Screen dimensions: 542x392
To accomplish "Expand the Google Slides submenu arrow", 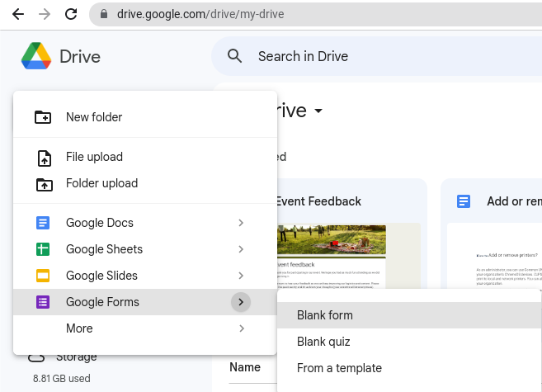I will click(241, 276).
